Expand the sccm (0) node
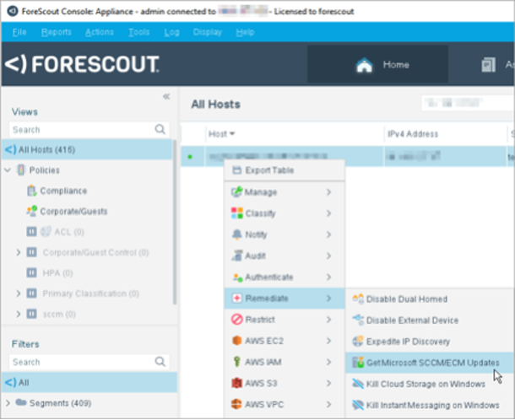 click(19, 314)
